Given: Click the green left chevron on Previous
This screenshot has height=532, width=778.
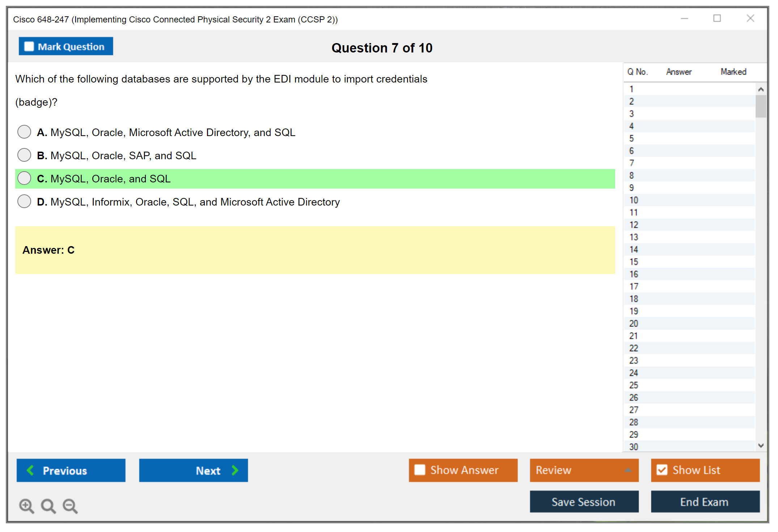Looking at the screenshot, I should [30, 470].
